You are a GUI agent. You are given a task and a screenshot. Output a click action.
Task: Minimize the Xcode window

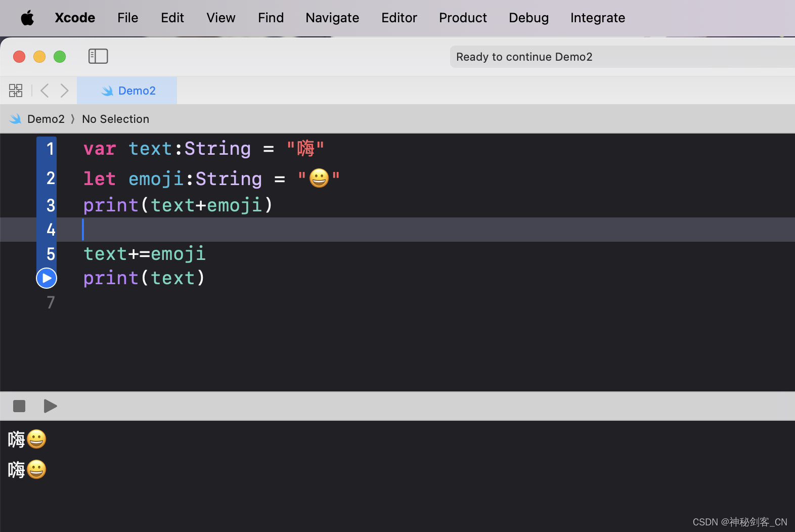[x=39, y=57]
